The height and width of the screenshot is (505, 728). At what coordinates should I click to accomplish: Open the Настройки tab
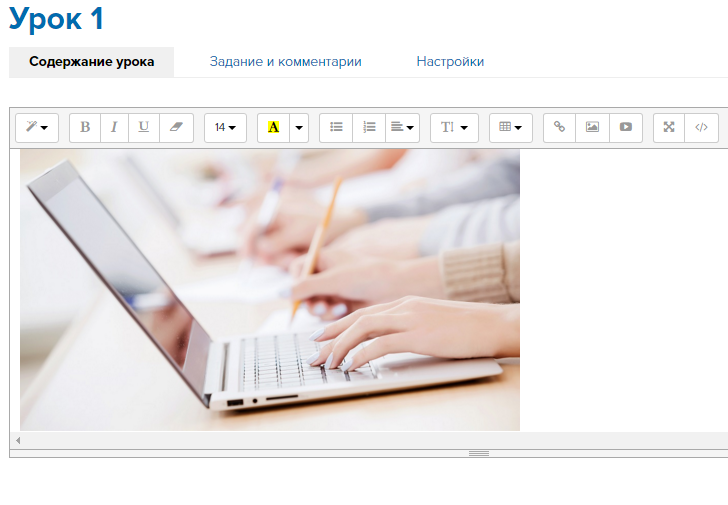point(450,62)
